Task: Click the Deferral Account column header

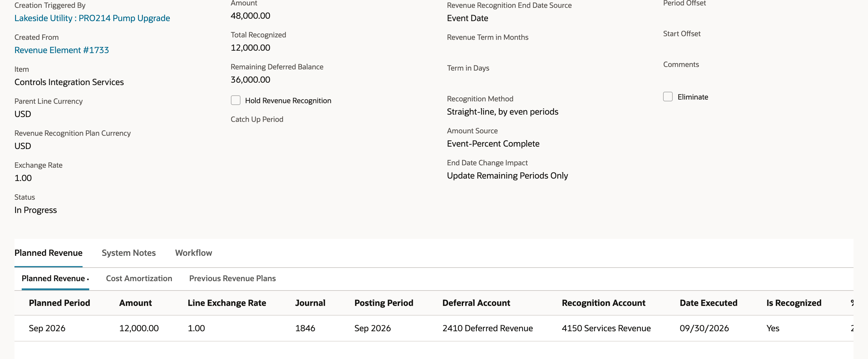Action: coord(476,303)
